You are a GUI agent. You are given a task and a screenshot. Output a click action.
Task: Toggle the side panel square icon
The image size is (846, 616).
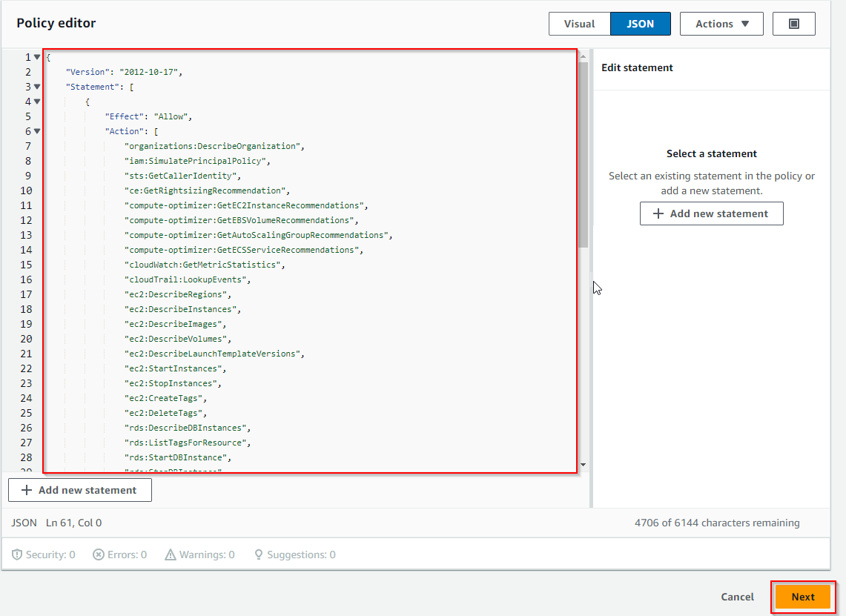pos(793,24)
